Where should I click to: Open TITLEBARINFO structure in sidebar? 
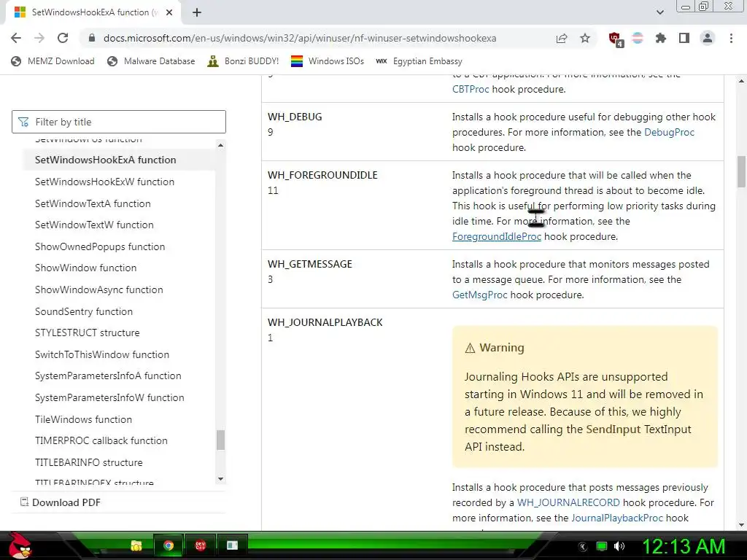88,462
